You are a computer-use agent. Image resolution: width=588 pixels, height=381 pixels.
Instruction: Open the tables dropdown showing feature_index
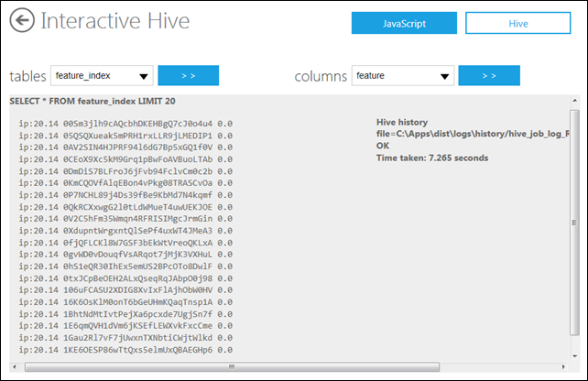(x=102, y=76)
